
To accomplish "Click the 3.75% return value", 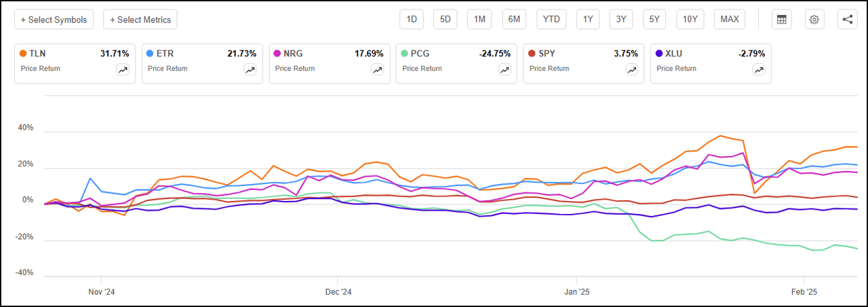I will (626, 54).
